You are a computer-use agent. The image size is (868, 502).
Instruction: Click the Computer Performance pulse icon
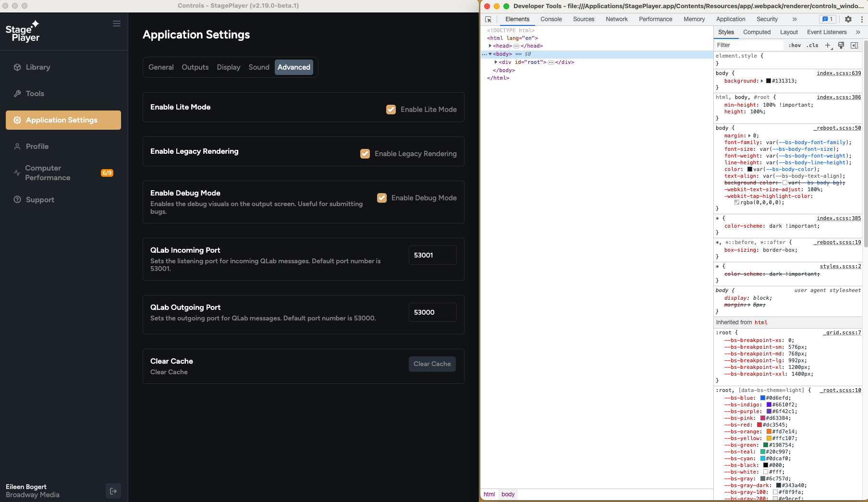[x=17, y=173]
